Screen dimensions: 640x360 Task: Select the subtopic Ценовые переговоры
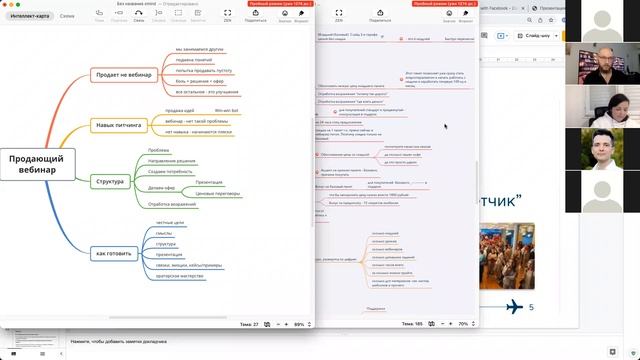click(218, 193)
